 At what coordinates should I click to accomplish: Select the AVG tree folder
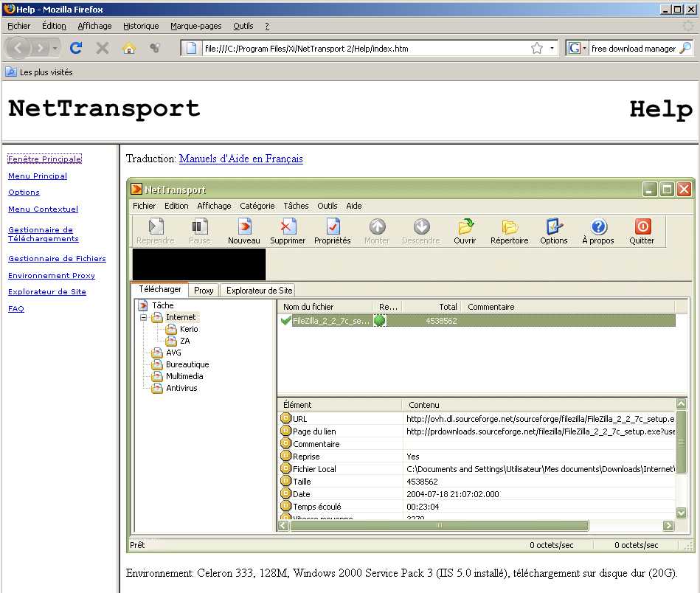pyautogui.click(x=173, y=353)
